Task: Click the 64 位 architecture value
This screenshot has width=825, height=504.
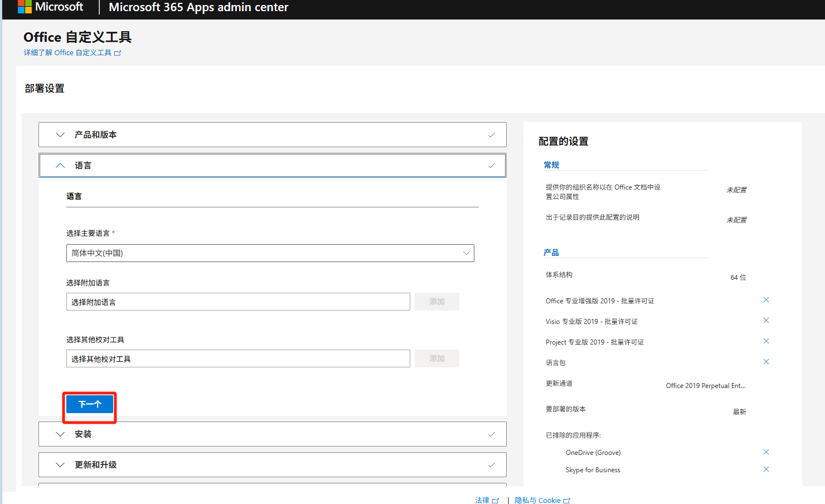Action: click(738, 278)
